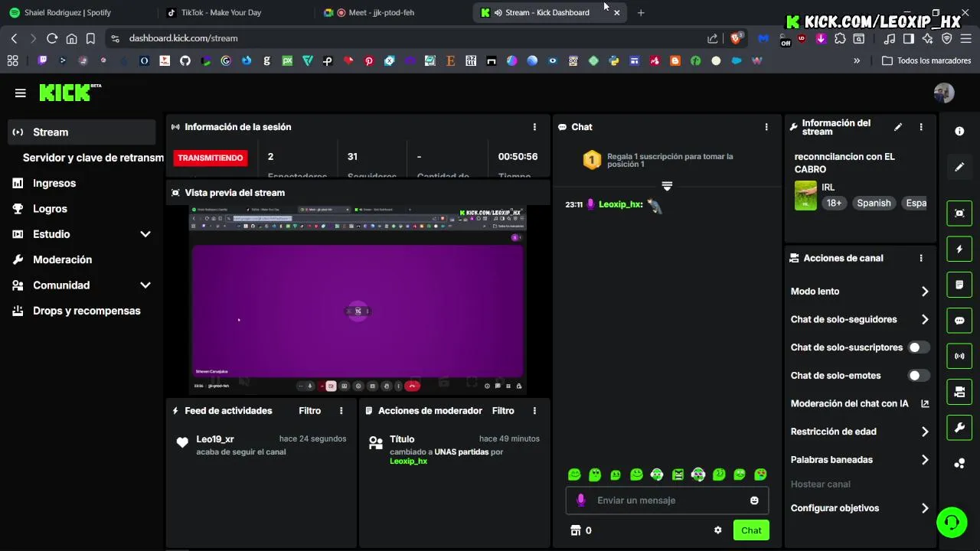980x551 pixels.
Task: Open Moderación del chat con IA external link
Action: tap(925, 404)
